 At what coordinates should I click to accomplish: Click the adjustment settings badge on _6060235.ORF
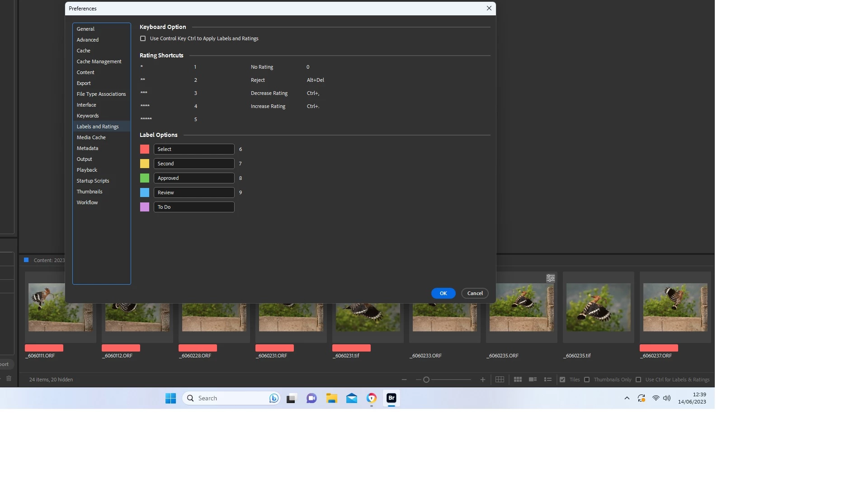pos(551,278)
